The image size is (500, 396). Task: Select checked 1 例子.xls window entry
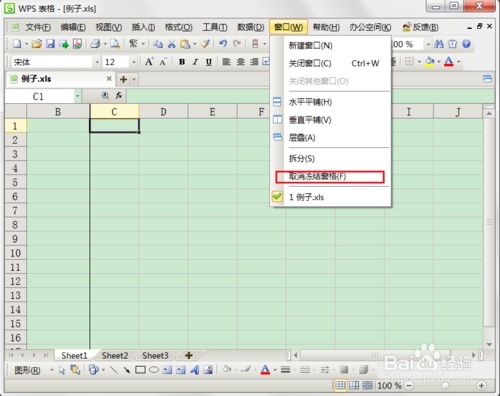coord(330,197)
